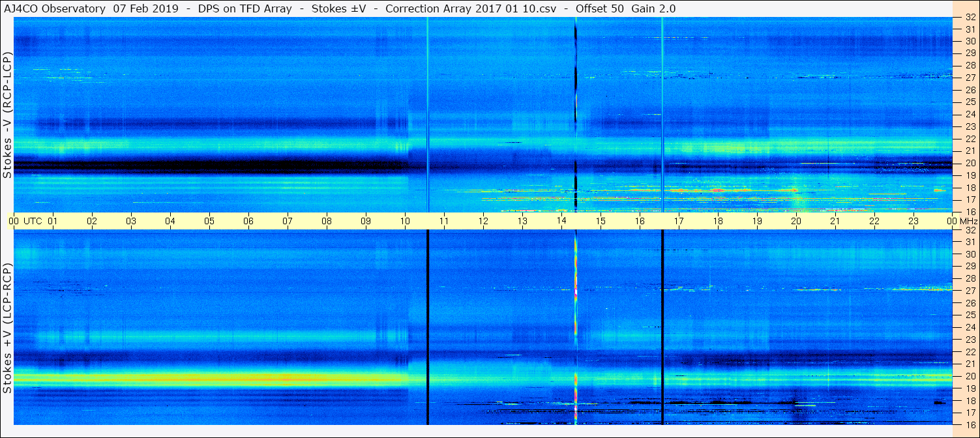Click the 20 frequency tick of Stokes -V panel
Screen dimensions: 980x438
coord(970,163)
